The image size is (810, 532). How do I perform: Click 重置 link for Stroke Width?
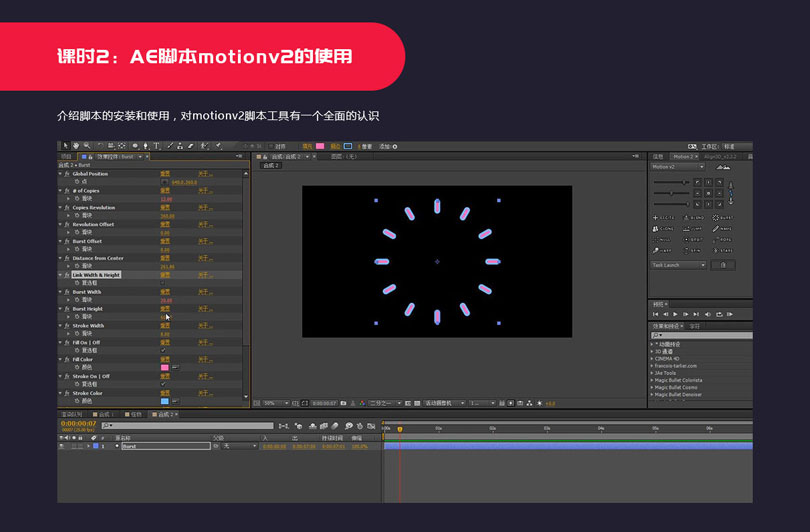click(x=165, y=326)
